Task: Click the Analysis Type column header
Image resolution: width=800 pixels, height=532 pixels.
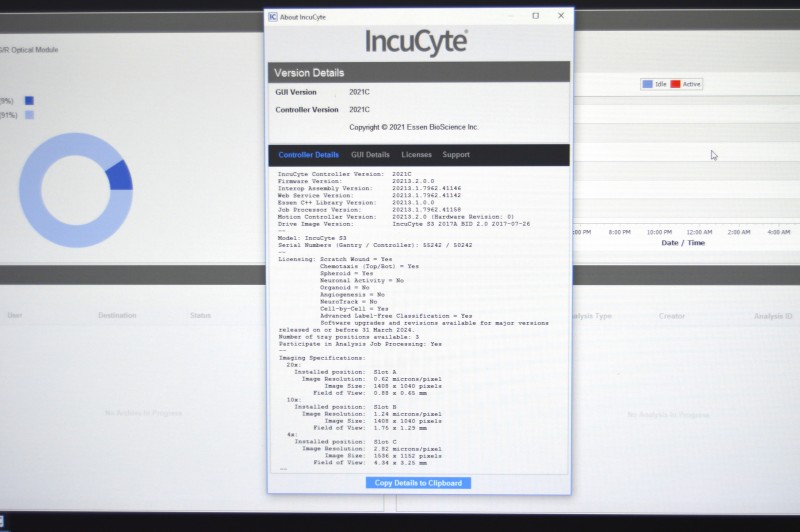Action: coord(592,316)
